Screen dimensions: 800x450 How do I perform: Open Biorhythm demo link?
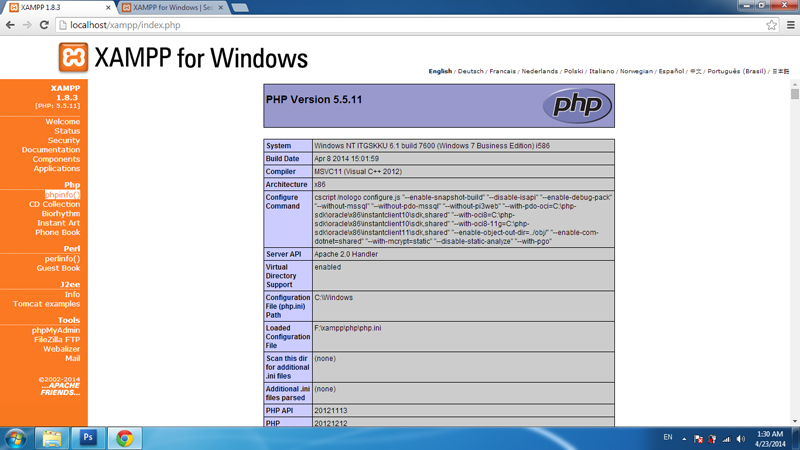coord(61,214)
